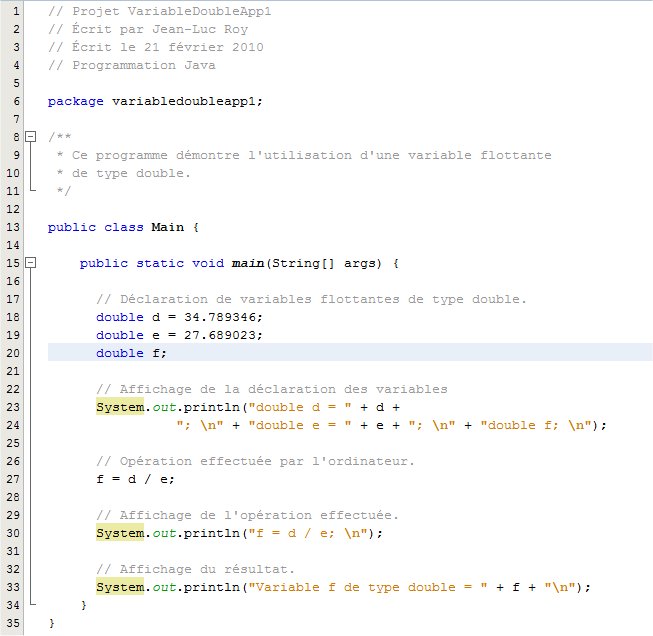Click the 'out' field on line 23

click(x=164, y=407)
